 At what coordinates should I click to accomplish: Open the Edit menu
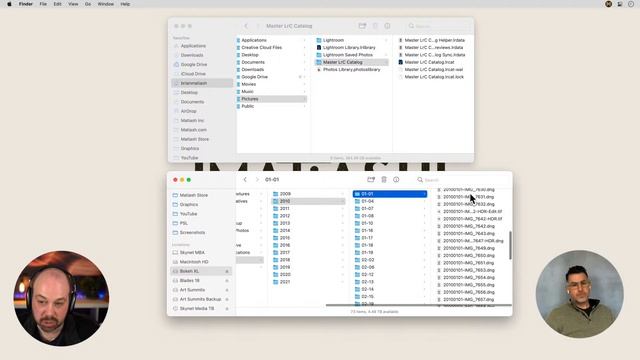click(57, 4)
